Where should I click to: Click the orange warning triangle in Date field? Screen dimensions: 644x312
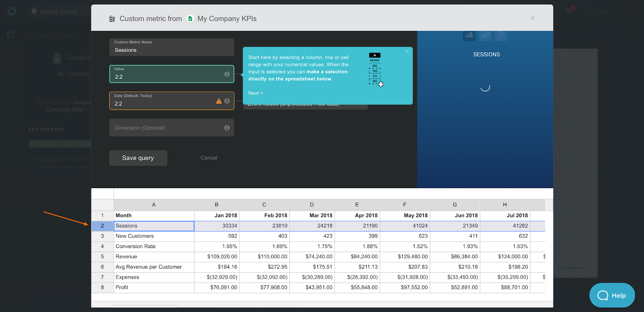219,101
